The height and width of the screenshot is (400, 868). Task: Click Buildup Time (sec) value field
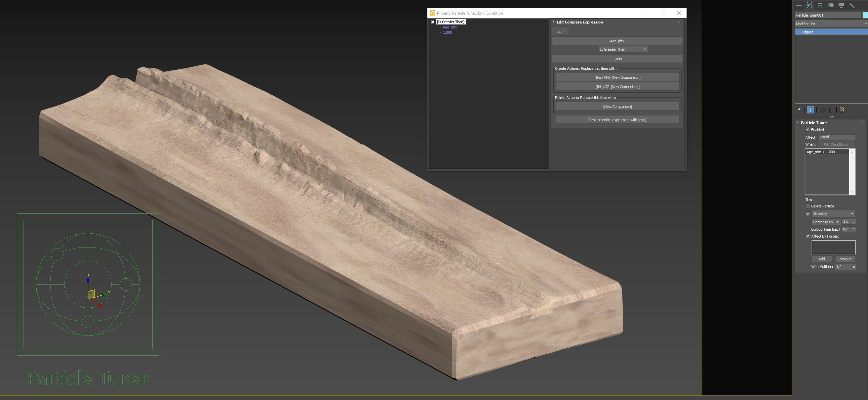click(847, 229)
